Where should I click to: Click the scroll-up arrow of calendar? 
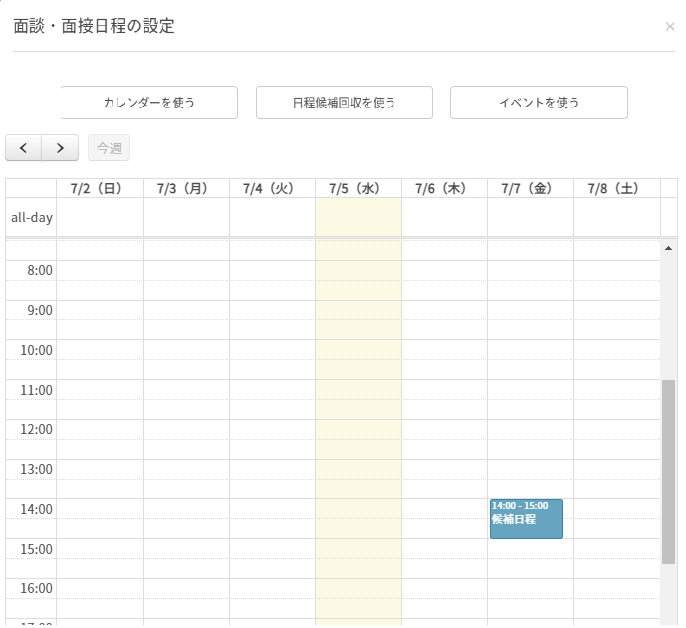[668, 247]
